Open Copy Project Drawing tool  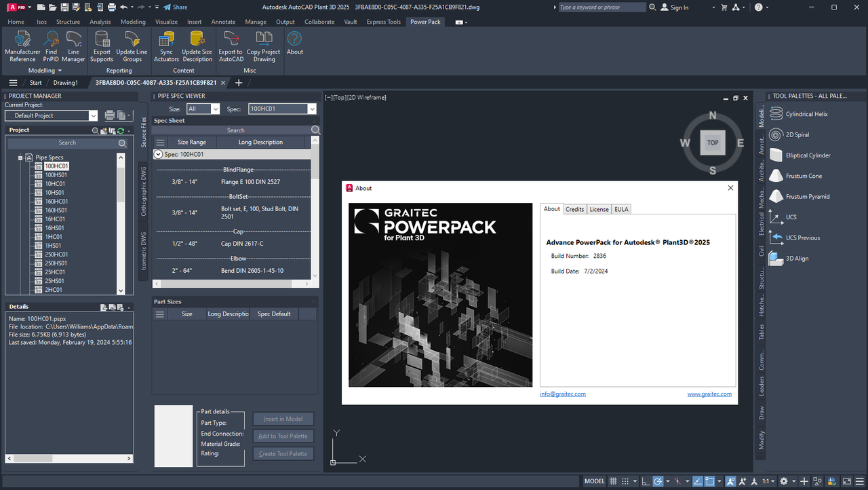tap(264, 47)
